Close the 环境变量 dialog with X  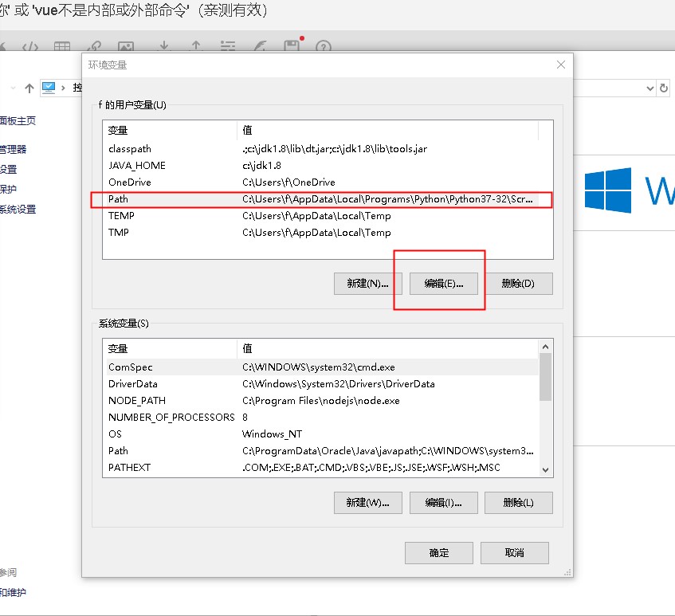560,65
